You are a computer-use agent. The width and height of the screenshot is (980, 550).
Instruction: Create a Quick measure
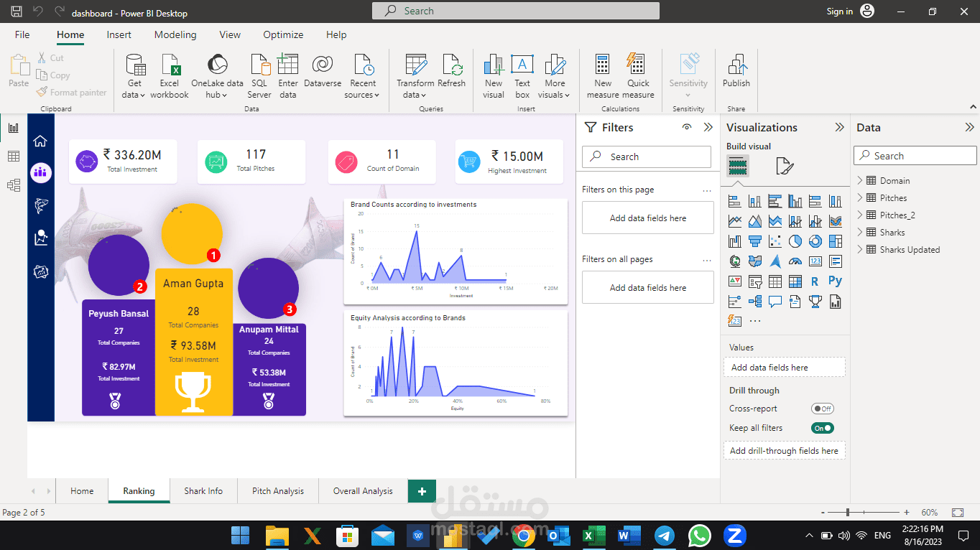pos(638,77)
